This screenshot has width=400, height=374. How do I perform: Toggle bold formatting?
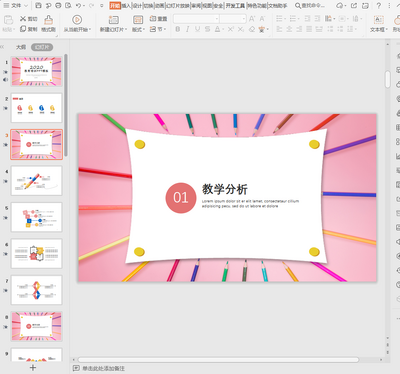pyautogui.click(x=178, y=29)
